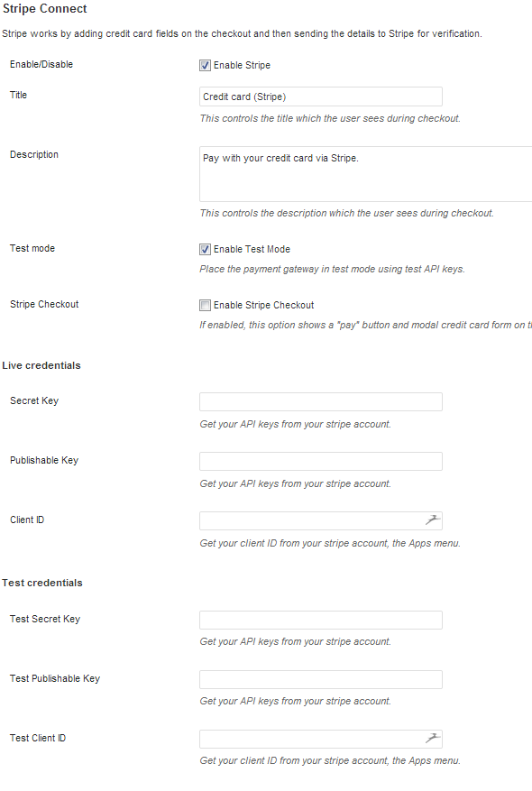Focus the Test Secret Key input field

pyautogui.click(x=321, y=620)
